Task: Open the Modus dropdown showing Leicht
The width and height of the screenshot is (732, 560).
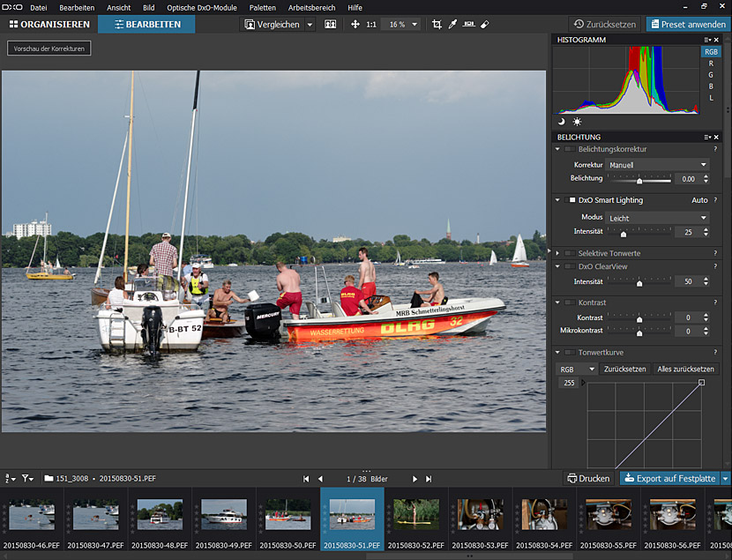Action: [x=658, y=218]
